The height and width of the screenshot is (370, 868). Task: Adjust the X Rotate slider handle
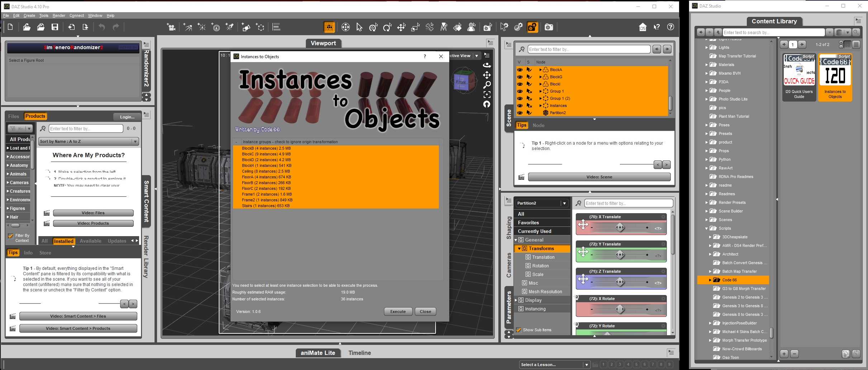tap(620, 309)
